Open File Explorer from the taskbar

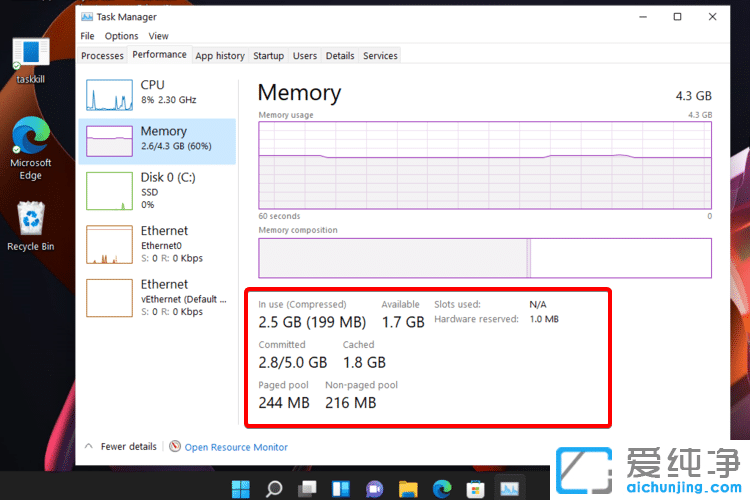tap(408, 489)
